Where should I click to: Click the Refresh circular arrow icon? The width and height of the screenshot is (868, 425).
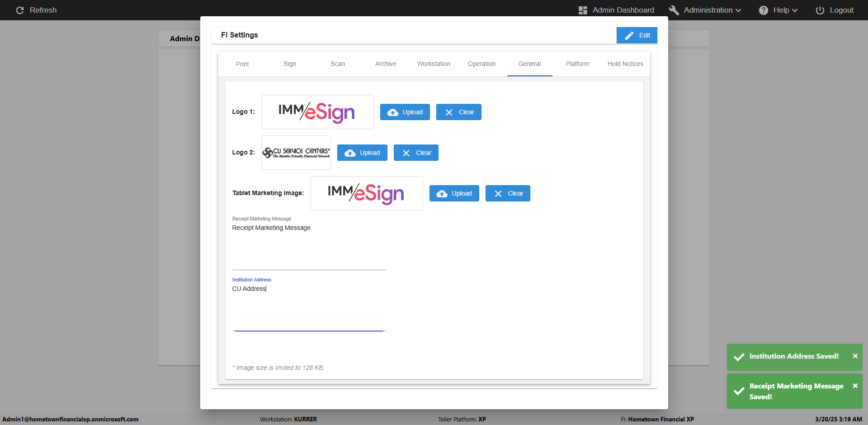tap(20, 10)
